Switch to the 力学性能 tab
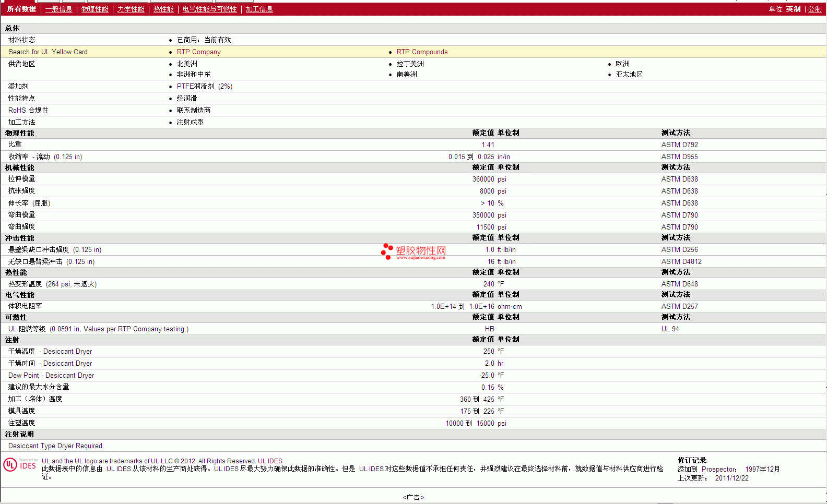 [x=131, y=9]
